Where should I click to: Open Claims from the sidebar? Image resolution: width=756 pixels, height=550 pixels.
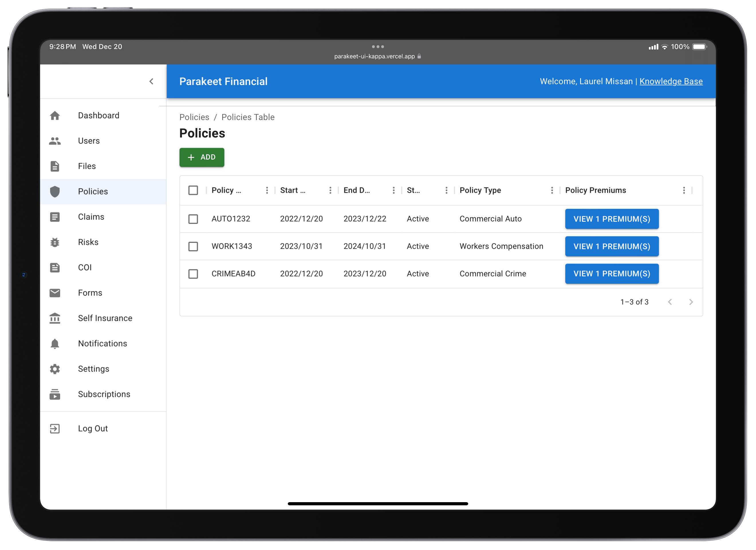[x=103, y=217]
